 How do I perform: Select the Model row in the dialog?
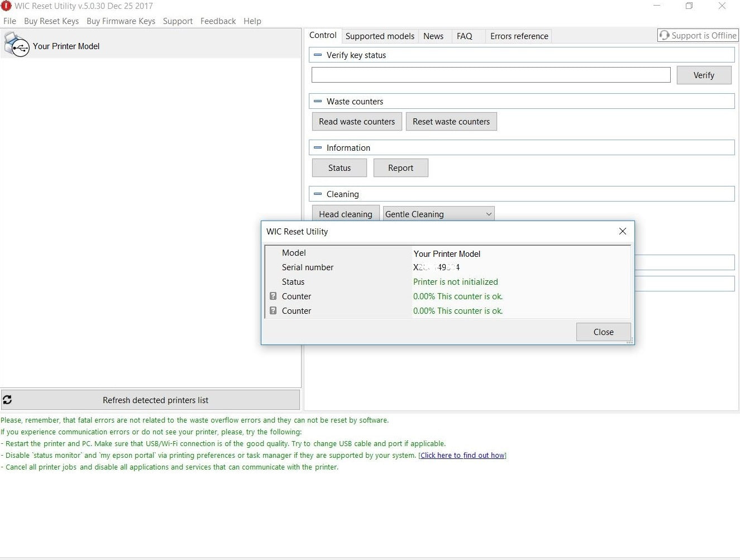pyautogui.click(x=448, y=253)
